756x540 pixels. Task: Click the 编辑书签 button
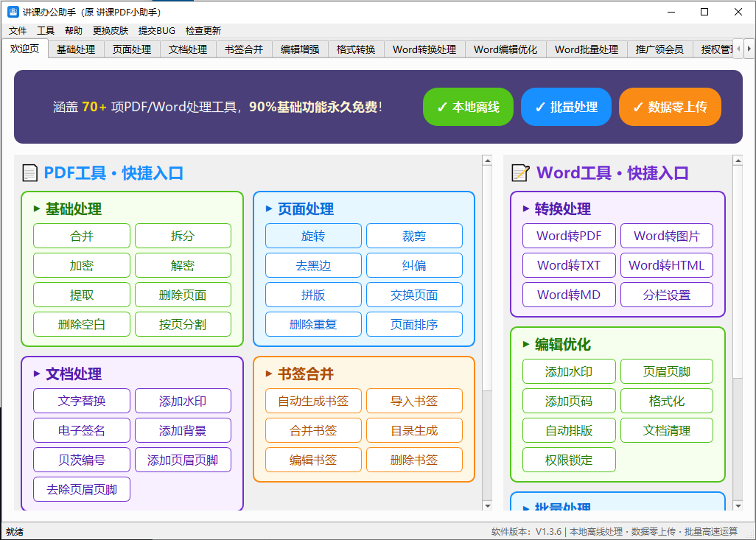coord(313,460)
